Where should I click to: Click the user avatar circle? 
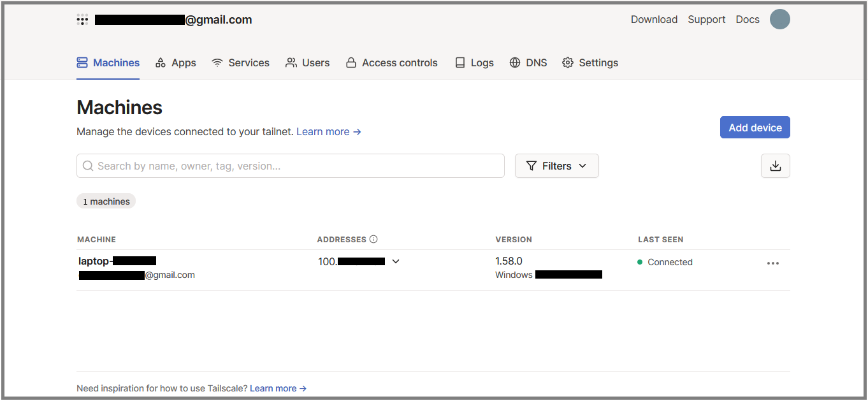[779, 19]
